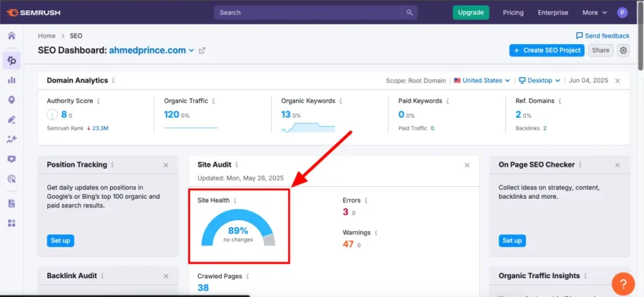
Task: Click info icon next to Organic Traffic
Action: click(214, 101)
